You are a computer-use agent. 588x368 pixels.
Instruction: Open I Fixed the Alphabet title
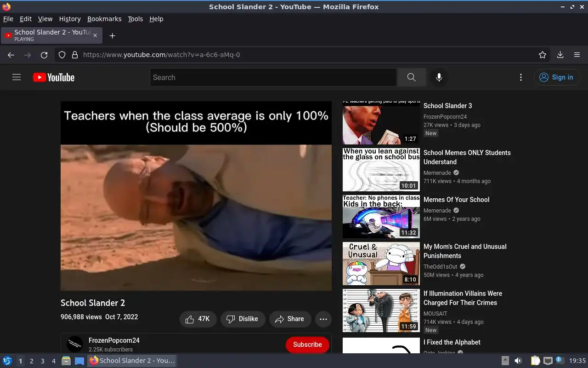coord(452,342)
